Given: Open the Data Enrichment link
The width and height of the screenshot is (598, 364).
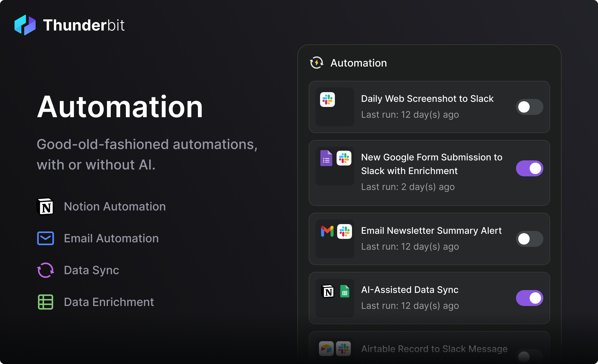Looking at the screenshot, I should coord(109,302).
